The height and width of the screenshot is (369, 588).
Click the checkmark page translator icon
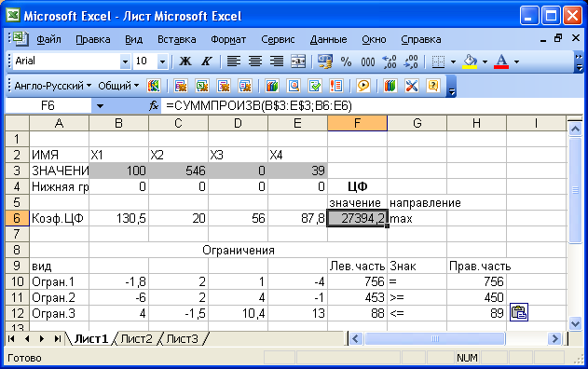(315, 86)
